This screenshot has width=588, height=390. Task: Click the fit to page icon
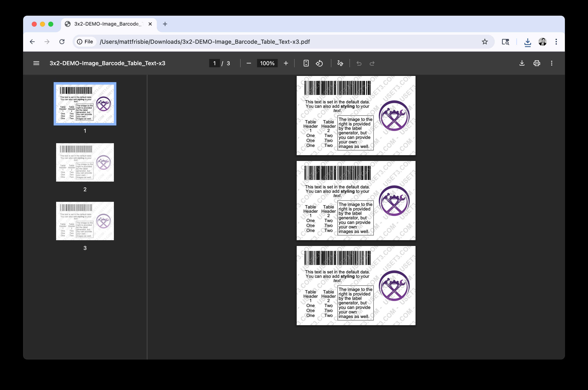tap(306, 63)
